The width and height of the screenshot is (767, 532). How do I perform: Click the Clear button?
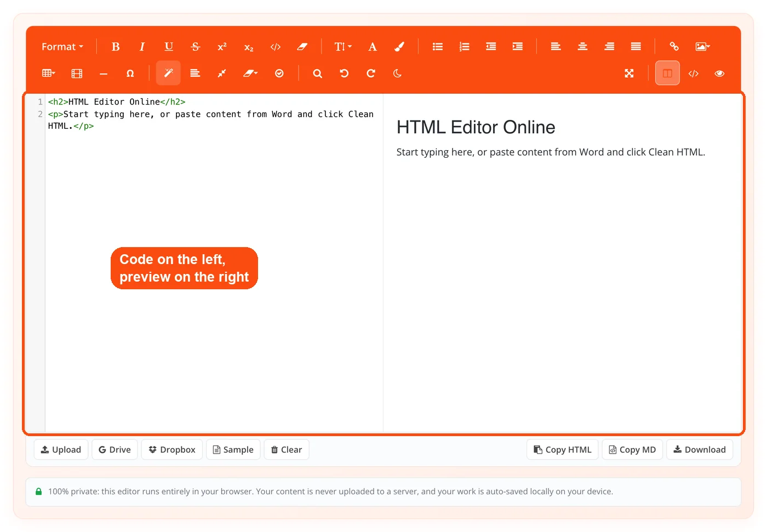click(x=287, y=450)
